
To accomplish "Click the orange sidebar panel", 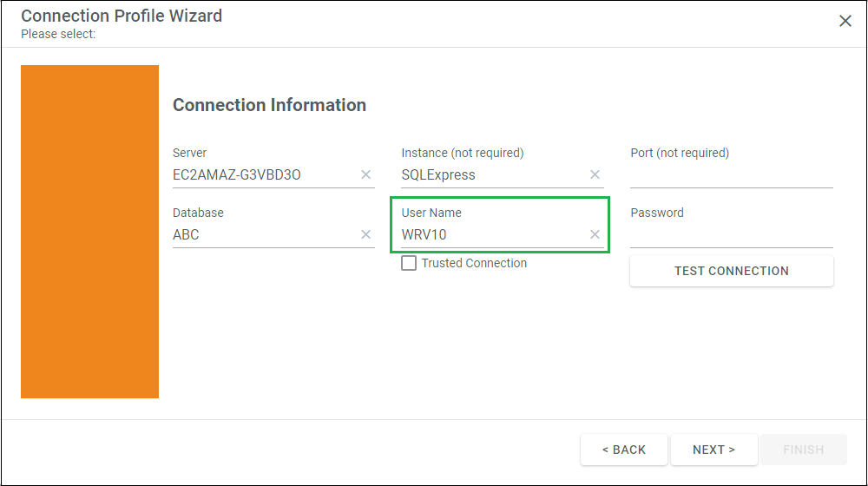I will pos(89,232).
